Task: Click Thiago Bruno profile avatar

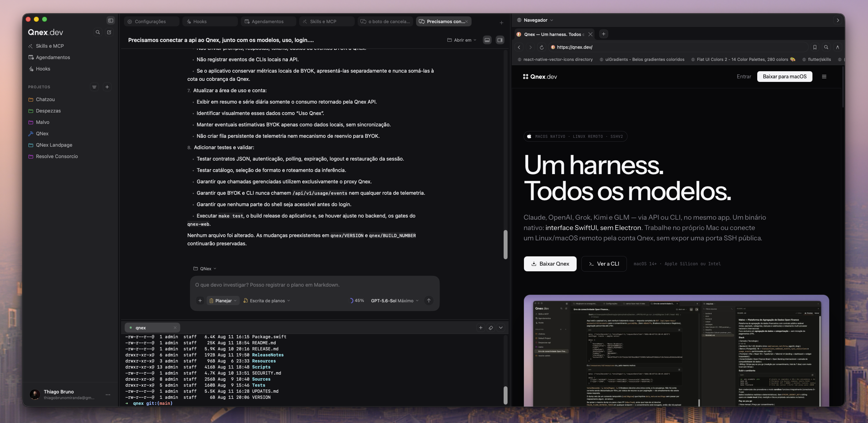Action: coord(35,395)
